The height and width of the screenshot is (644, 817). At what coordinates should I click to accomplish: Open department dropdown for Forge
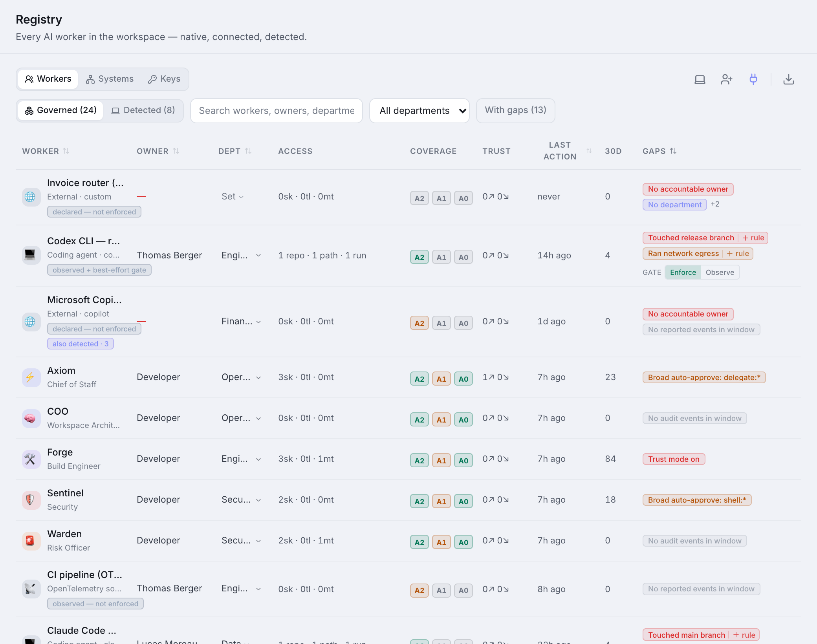tap(241, 459)
